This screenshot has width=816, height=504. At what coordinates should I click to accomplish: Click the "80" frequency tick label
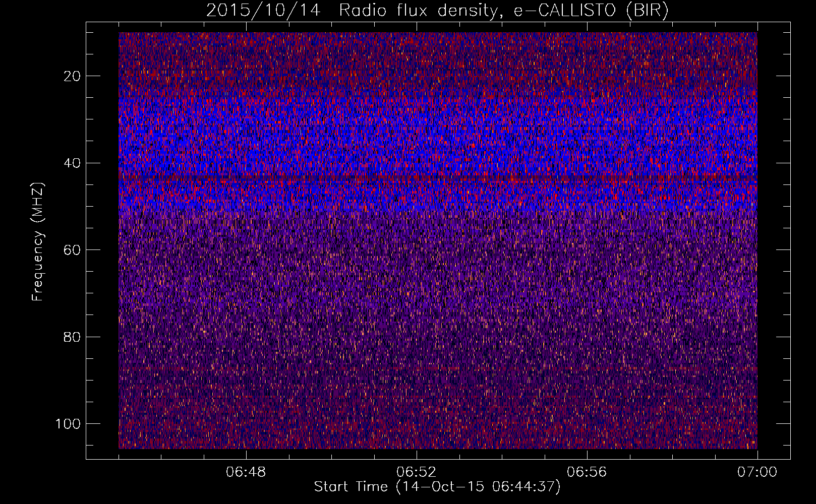pos(72,337)
